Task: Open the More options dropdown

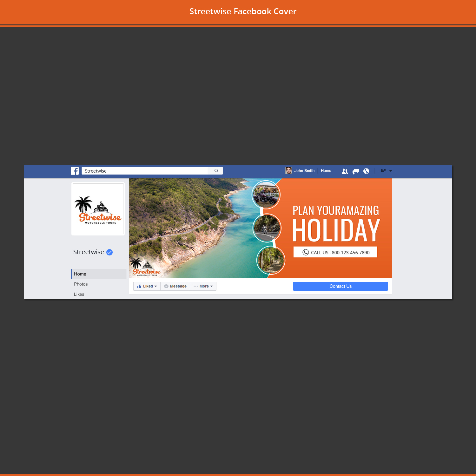Action: point(203,286)
